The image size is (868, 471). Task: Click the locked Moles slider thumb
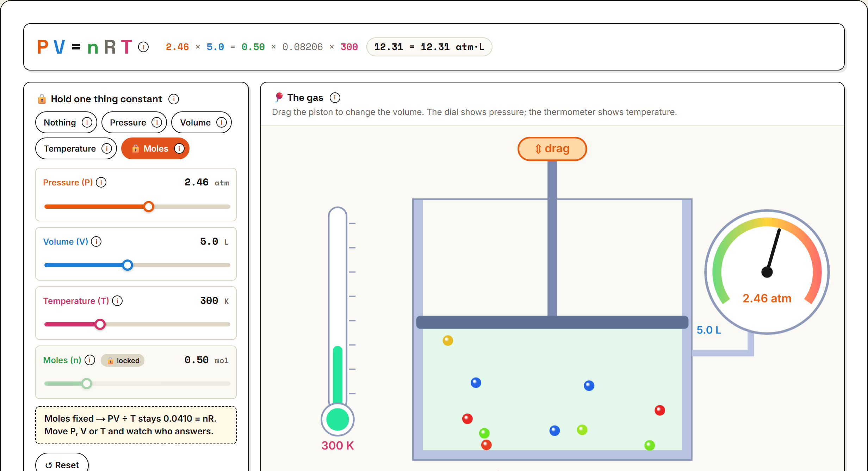[87, 384]
